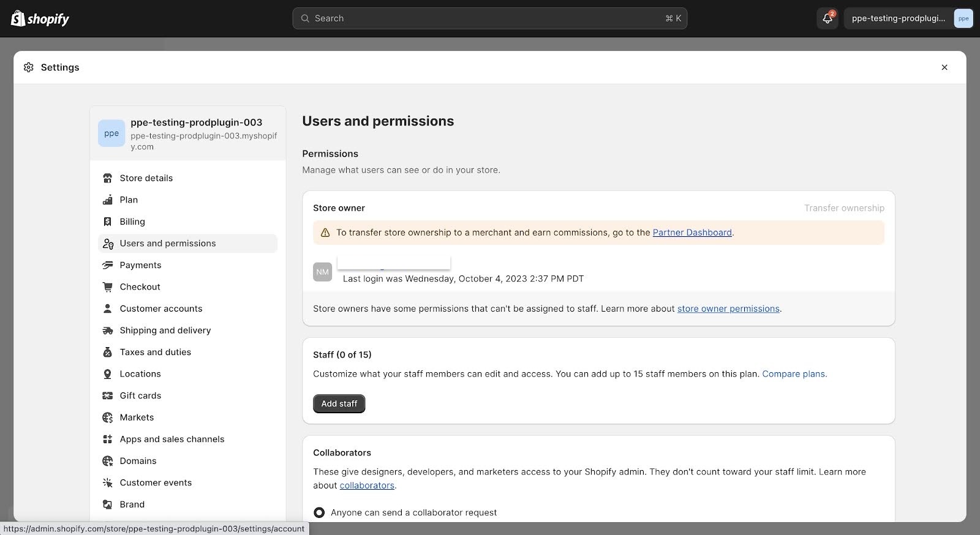The image size is (980, 535).
Task: Follow the Partner Dashboard link
Action: [x=692, y=233]
